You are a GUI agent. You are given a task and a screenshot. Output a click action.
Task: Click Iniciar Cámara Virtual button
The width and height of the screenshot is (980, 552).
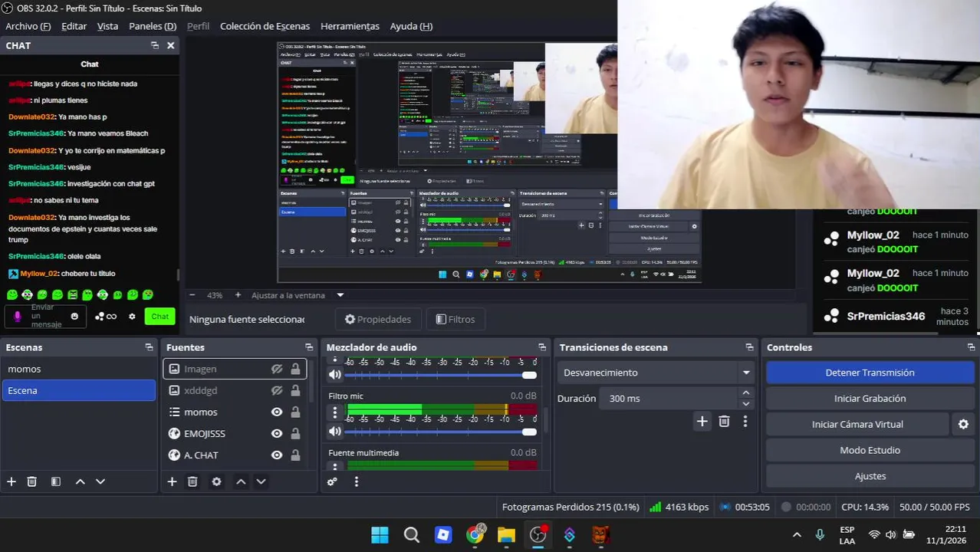pyautogui.click(x=857, y=424)
